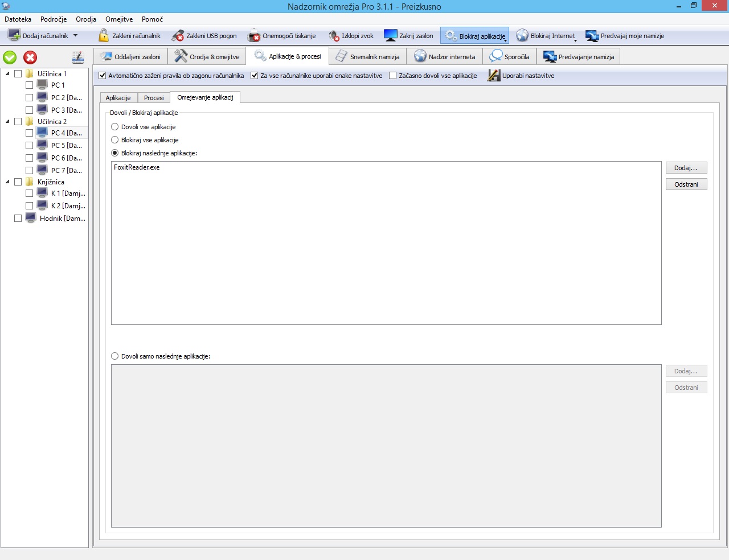The image size is (729, 560).
Task: Click the Zakleni USB pogon icon
Action: point(178,36)
